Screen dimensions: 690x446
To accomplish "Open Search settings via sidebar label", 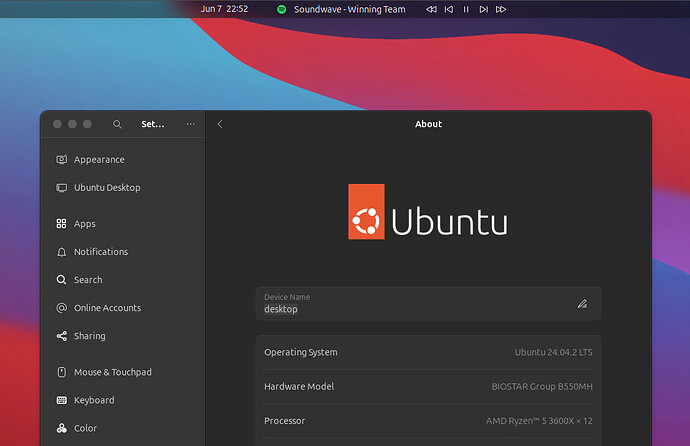I will 88,280.
